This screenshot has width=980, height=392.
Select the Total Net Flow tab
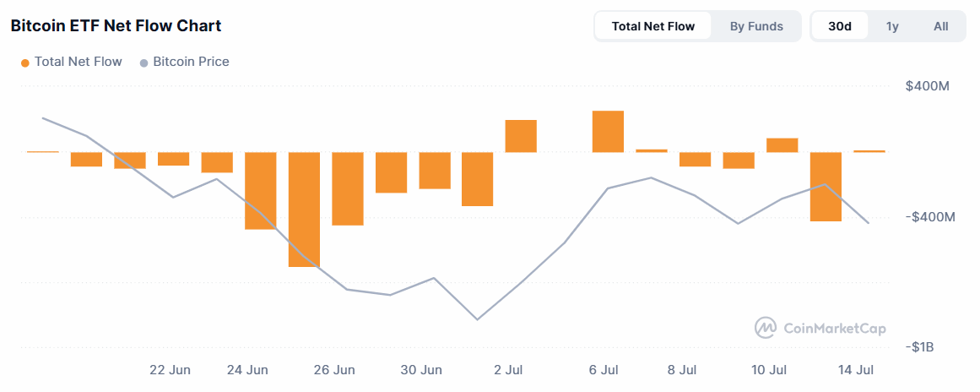pos(652,26)
